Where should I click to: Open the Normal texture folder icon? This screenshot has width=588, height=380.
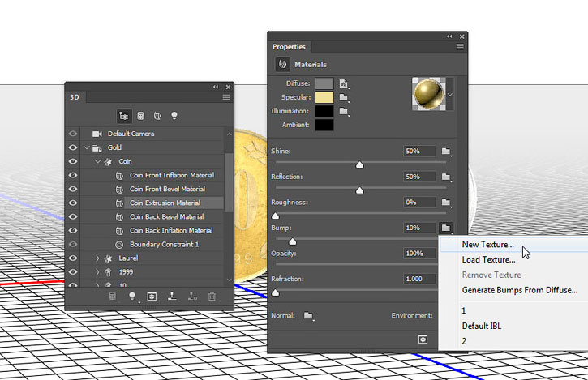[x=308, y=315]
